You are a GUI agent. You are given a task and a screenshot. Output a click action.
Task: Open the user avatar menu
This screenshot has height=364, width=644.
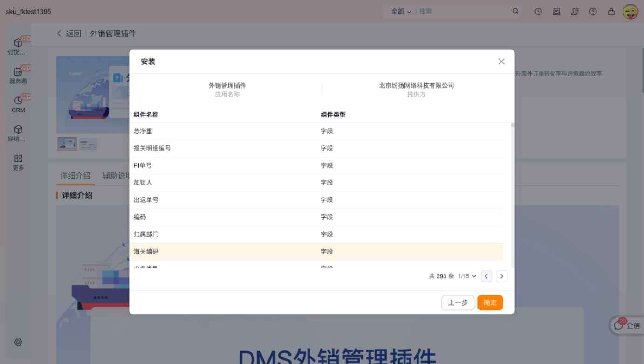pyautogui.click(x=630, y=11)
